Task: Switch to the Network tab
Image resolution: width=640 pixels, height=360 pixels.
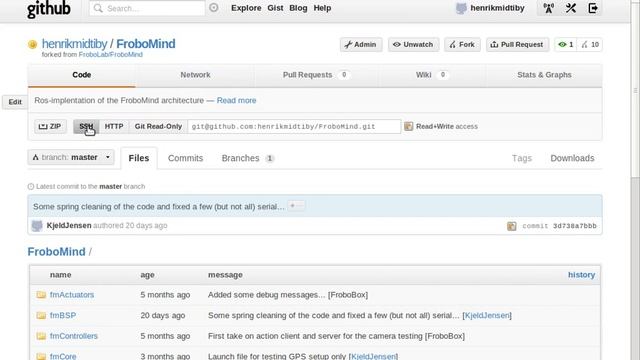Action: tap(195, 75)
